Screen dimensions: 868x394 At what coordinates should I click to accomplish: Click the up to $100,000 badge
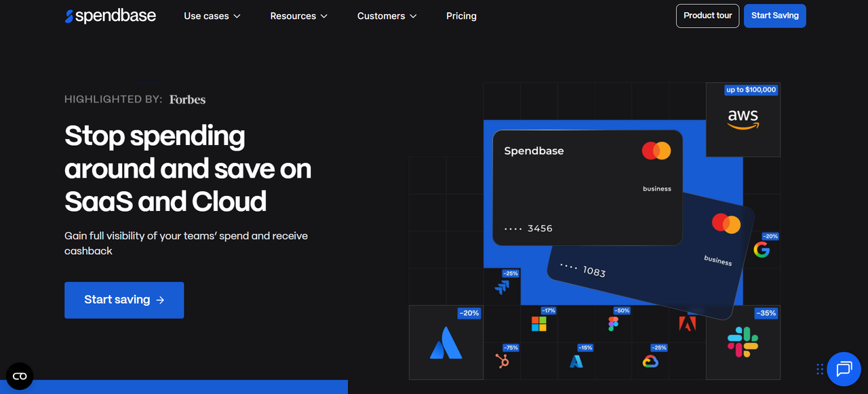point(751,90)
